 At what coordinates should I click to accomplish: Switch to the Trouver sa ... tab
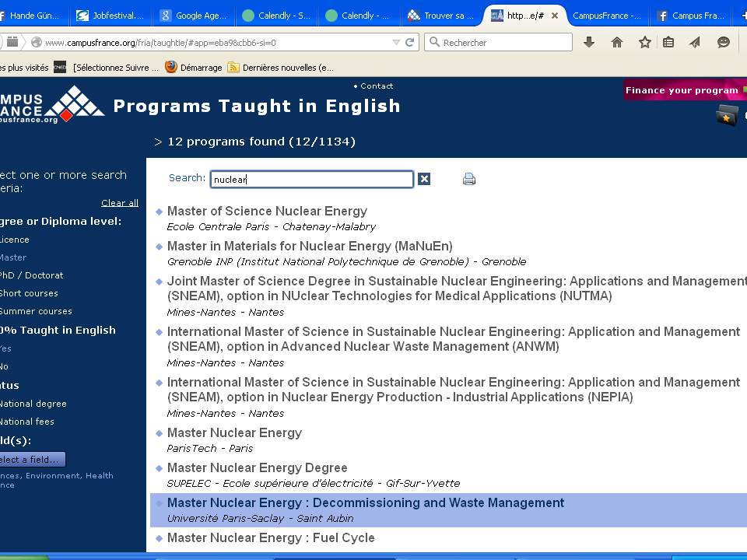441,16
